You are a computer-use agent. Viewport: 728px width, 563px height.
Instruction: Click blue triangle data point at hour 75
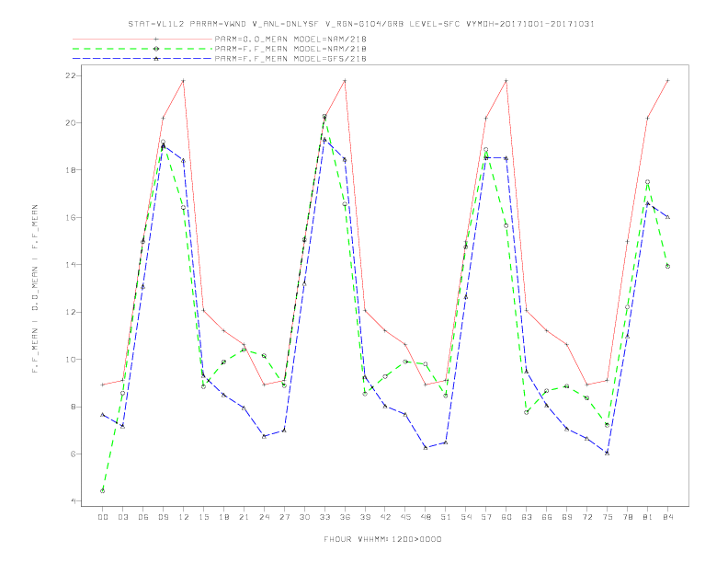pyautogui.click(x=608, y=453)
